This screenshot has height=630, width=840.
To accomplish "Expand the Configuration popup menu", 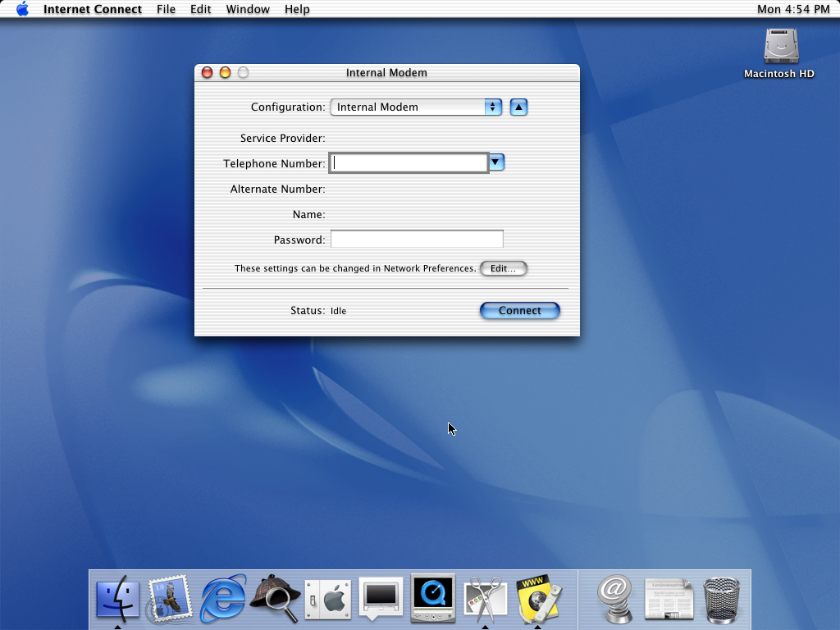I will 416,107.
